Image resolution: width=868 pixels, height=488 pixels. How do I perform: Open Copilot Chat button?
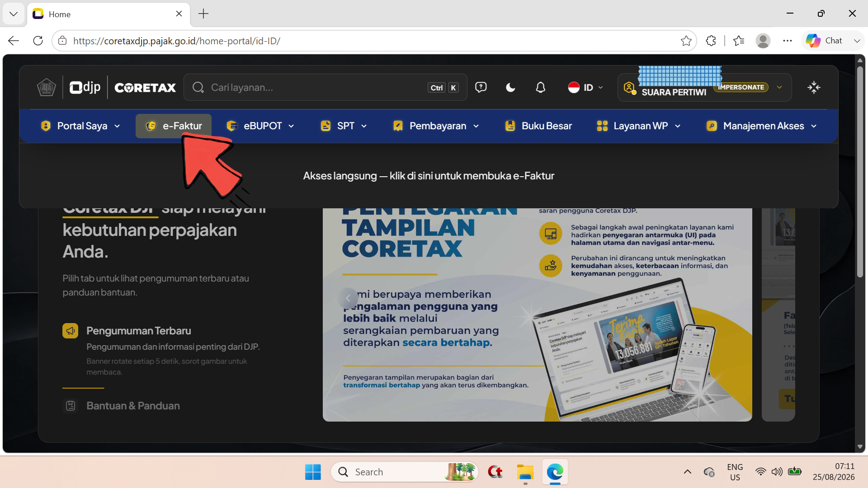click(x=824, y=41)
